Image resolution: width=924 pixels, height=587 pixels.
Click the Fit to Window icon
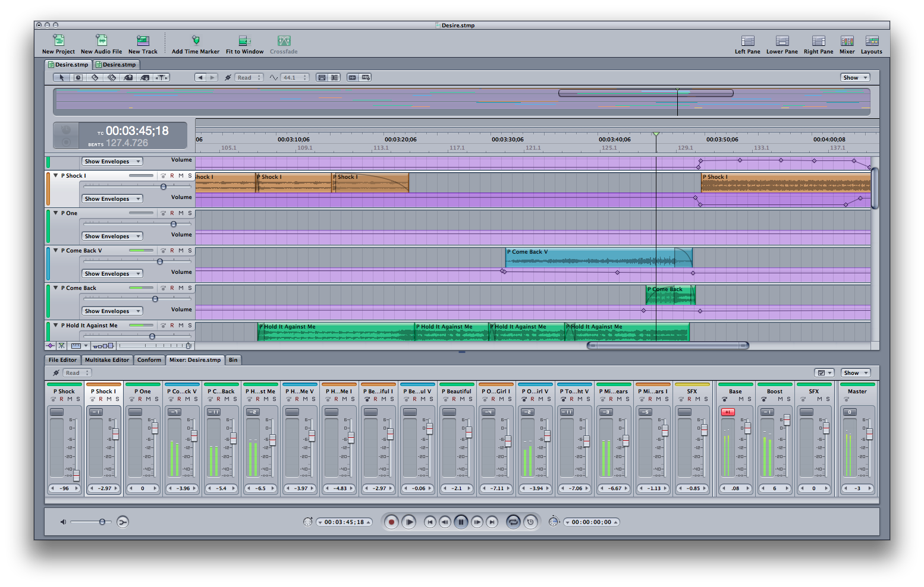[x=244, y=41]
